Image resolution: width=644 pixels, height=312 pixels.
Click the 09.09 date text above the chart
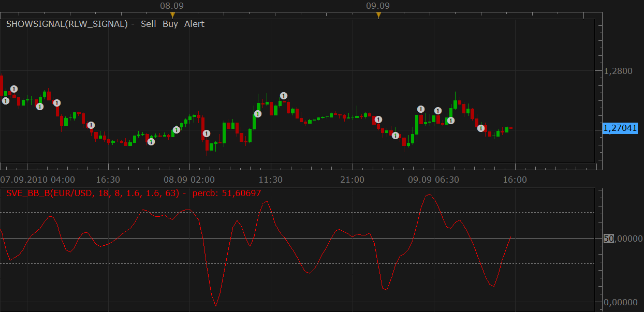coord(378,6)
